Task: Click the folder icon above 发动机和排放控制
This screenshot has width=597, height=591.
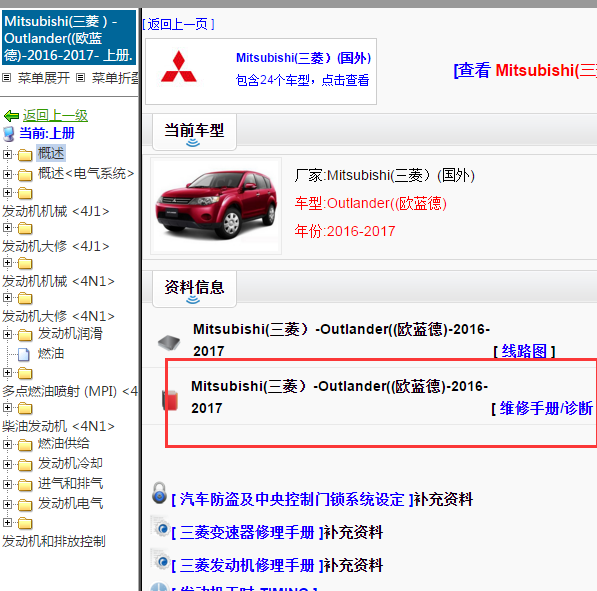Action: tap(25, 523)
